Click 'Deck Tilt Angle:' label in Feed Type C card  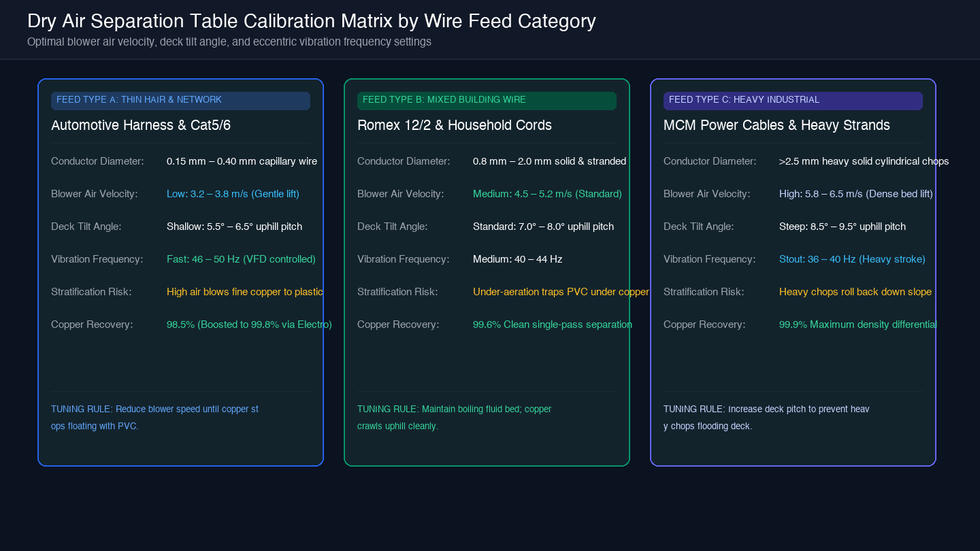pos(698,227)
